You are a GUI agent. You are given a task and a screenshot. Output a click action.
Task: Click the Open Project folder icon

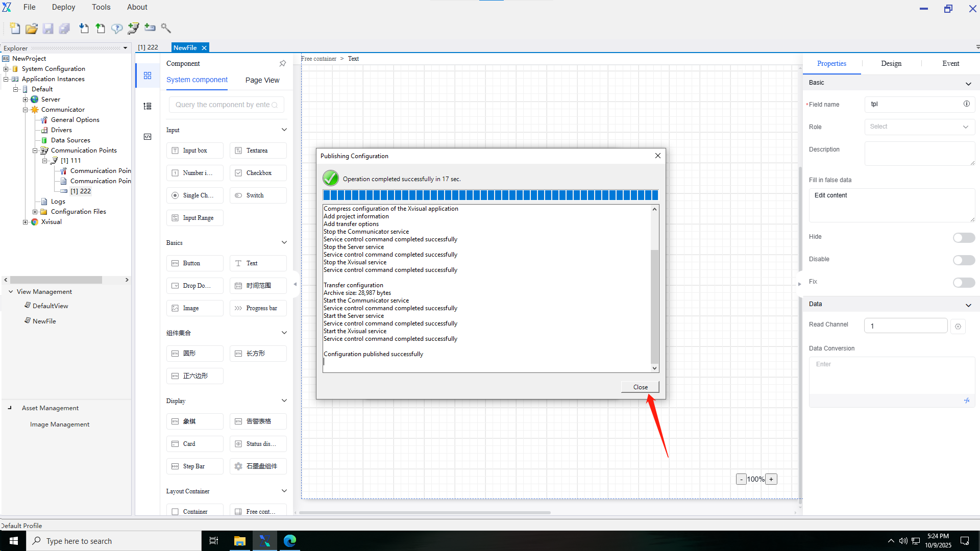[31, 29]
